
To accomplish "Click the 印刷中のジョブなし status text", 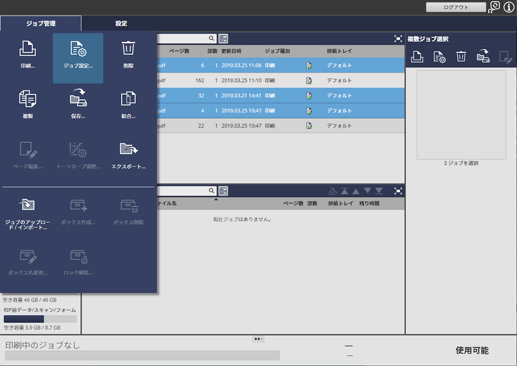I will coord(42,345).
